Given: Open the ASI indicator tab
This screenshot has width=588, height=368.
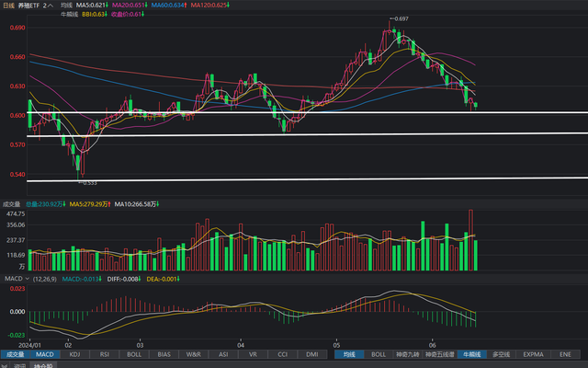Looking at the screenshot, I should 223,354.
